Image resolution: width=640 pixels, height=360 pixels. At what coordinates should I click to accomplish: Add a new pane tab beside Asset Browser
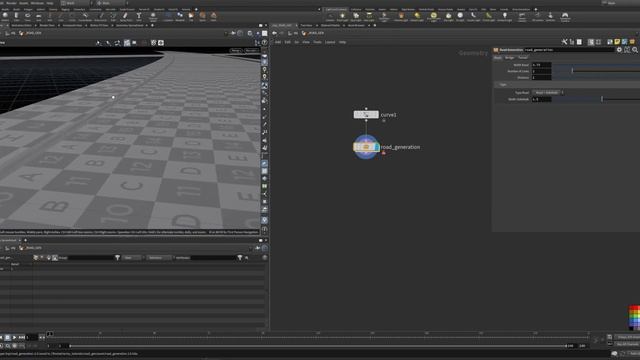click(375, 25)
